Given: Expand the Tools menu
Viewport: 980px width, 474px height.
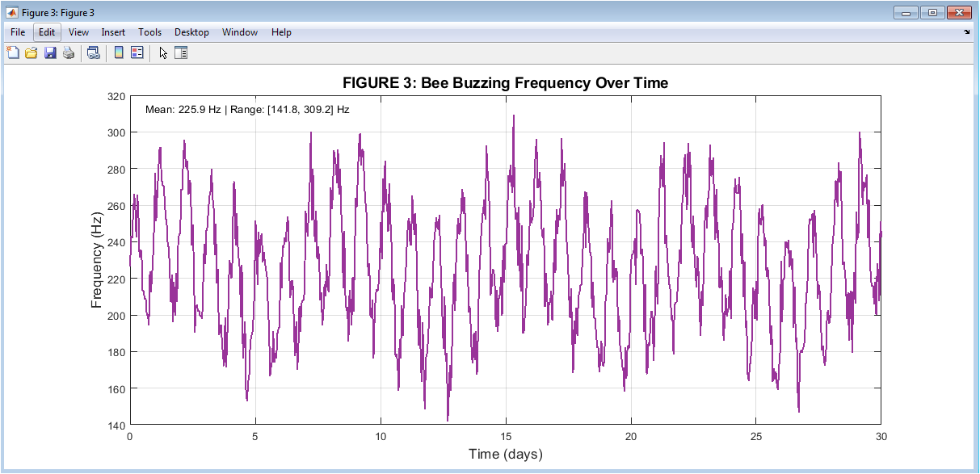Looking at the screenshot, I should pyautogui.click(x=149, y=32).
